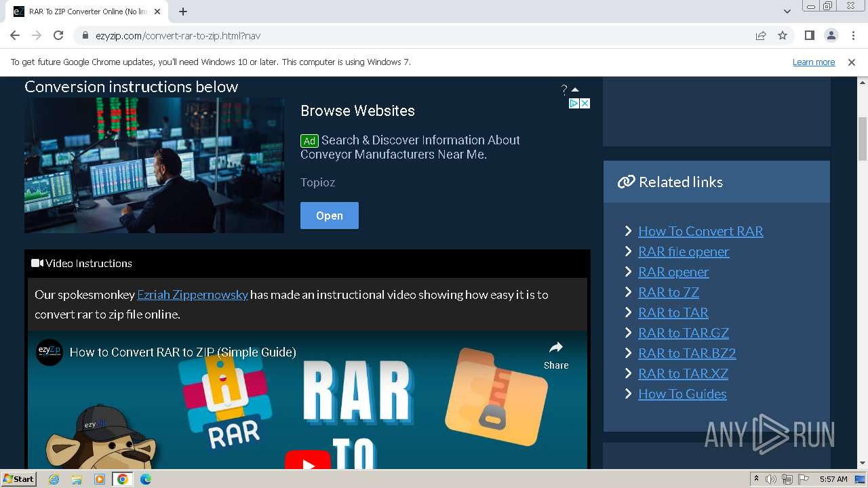
Task: Open a new browser tab
Action: [x=183, y=12]
